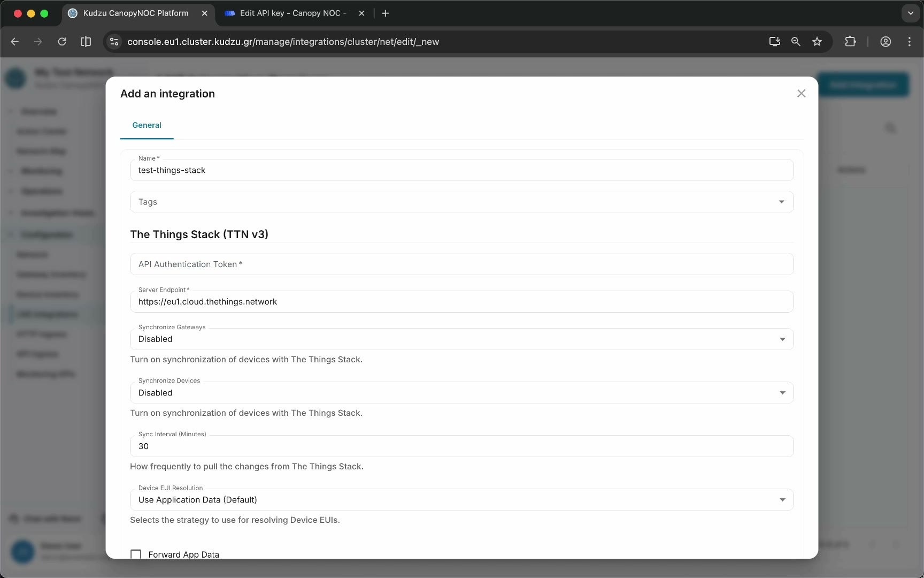Click the Add an integration title

coord(167,94)
